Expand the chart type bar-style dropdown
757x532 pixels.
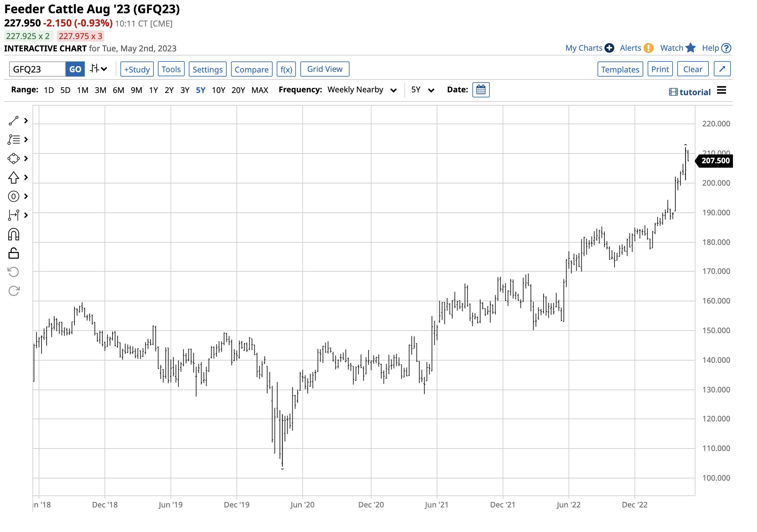point(98,69)
